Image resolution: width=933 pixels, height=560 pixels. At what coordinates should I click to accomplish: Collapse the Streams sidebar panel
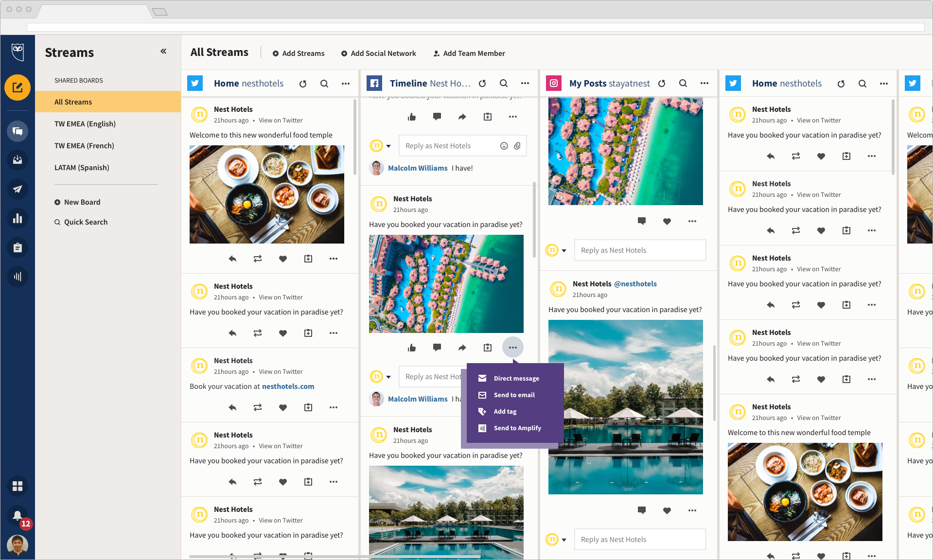(163, 51)
